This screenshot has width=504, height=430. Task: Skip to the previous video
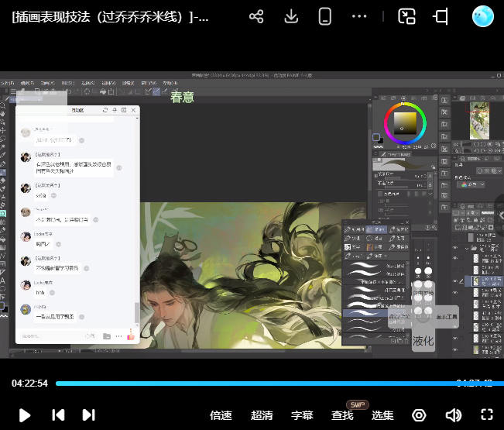pos(58,415)
